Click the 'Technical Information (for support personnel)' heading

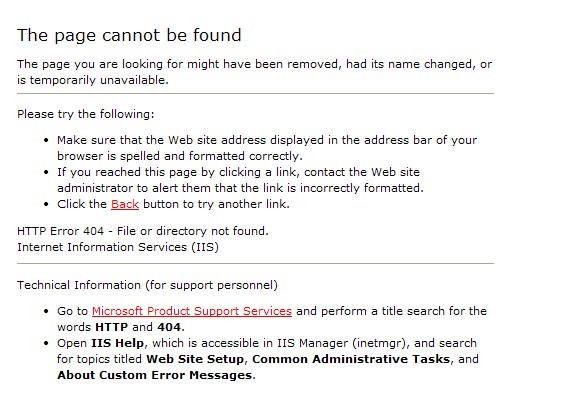147,285
